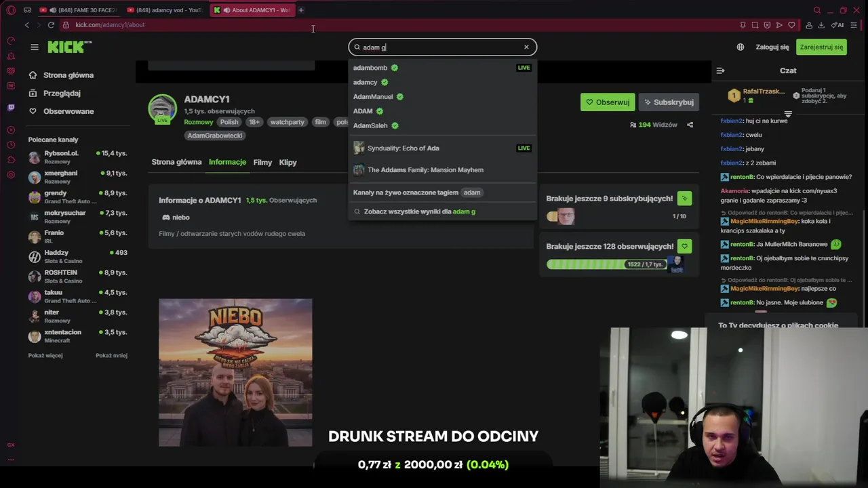Share the ADAMCY1 channel via share icon

pos(690,125)
